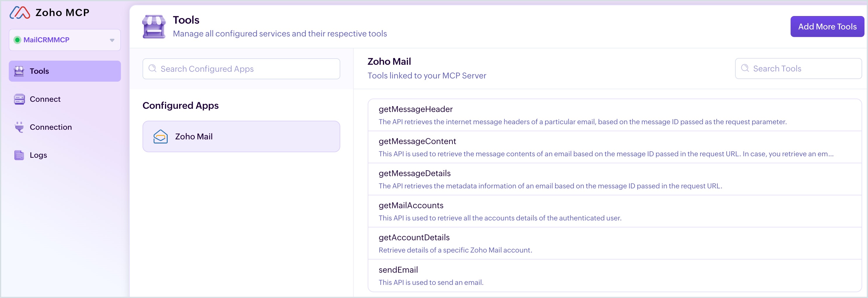Click the 'Configured Apps' heading
The width and height of the screenshot is (868, 298).
tap(180, 106)
